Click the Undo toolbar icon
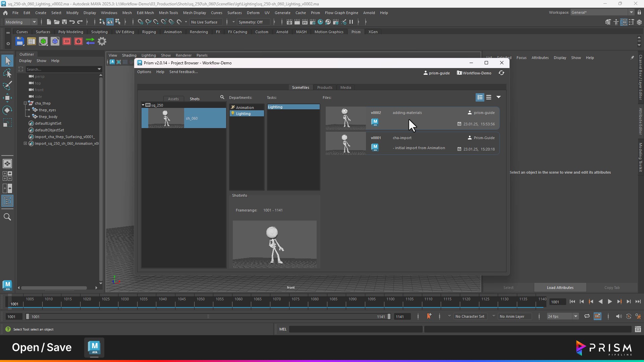This screenshot has height=362, width=644. click(72, 22)
